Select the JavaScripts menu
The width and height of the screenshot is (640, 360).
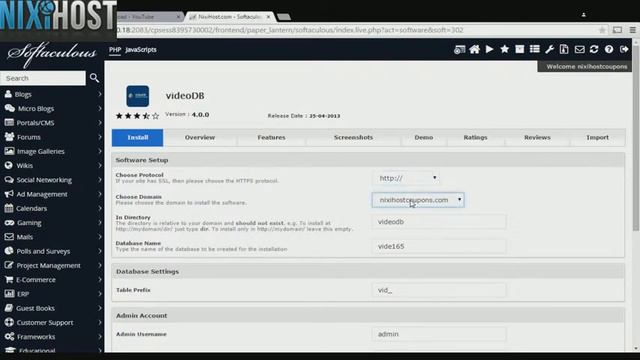pyautogui.click(x=141, y=50)
